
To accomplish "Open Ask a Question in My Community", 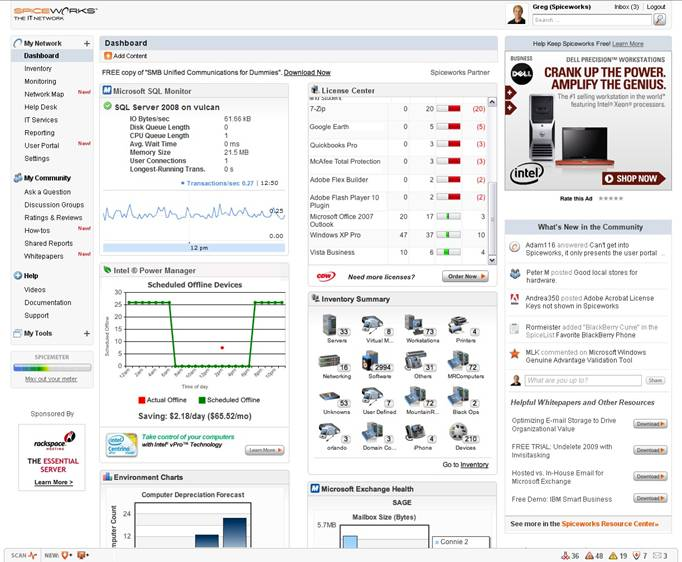I will point(47,192).
